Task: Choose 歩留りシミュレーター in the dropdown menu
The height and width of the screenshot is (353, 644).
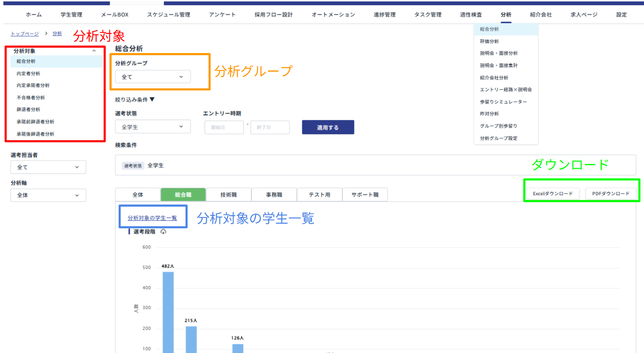Action: 506,102
